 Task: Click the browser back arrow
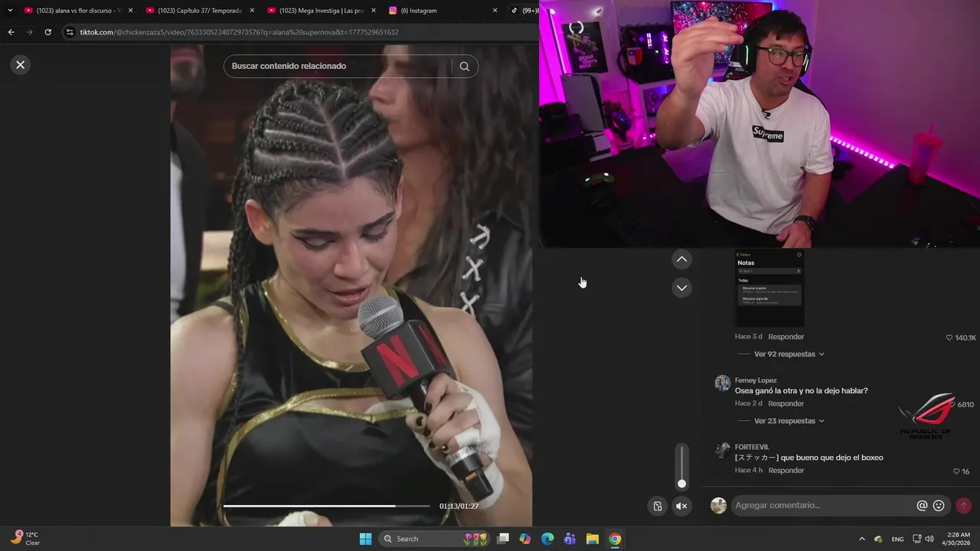pos(11,32)
